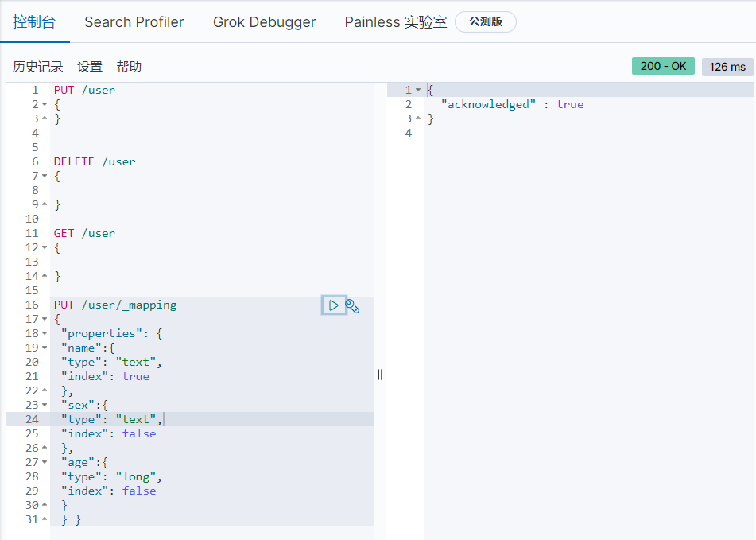Viewport: 756px width, 540px height.
Task: Click the panel divider collapse handle
Action: click(x=381, y=375)
